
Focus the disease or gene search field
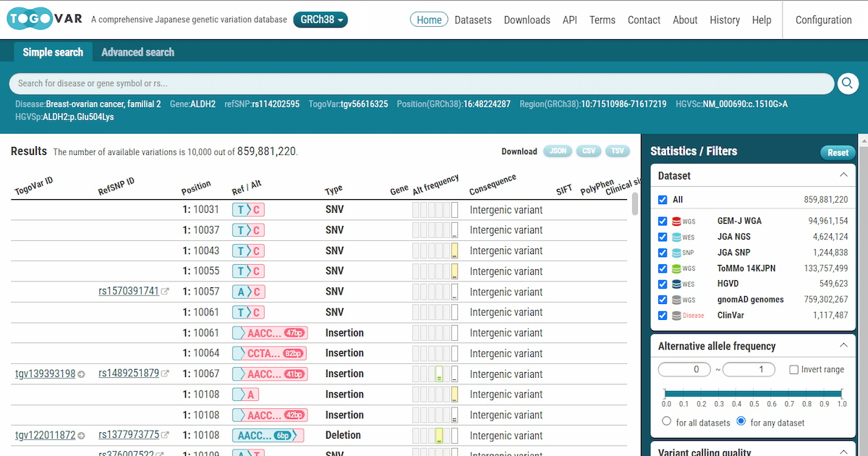[420, 84]
